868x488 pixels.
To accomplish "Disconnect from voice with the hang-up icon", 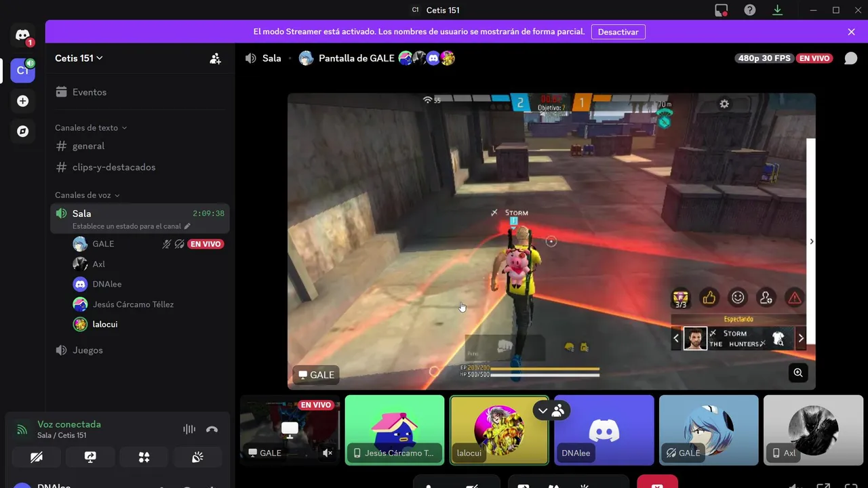I will (212, 429).
